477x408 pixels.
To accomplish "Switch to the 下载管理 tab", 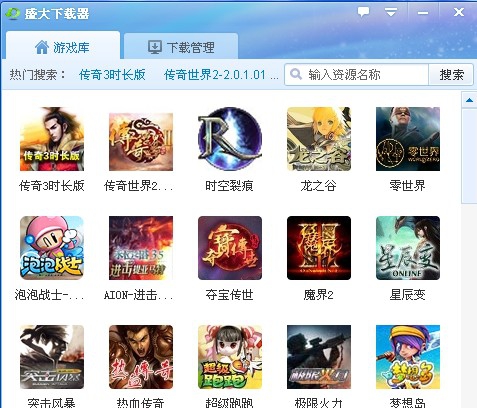I will 181,46.
